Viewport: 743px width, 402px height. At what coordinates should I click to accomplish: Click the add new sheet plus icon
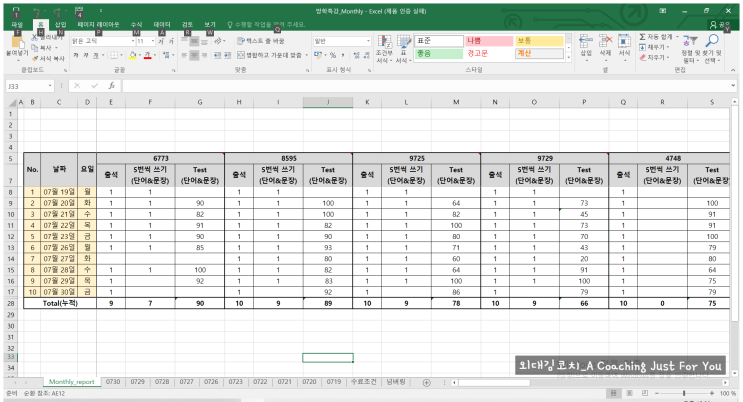point(426,383)
